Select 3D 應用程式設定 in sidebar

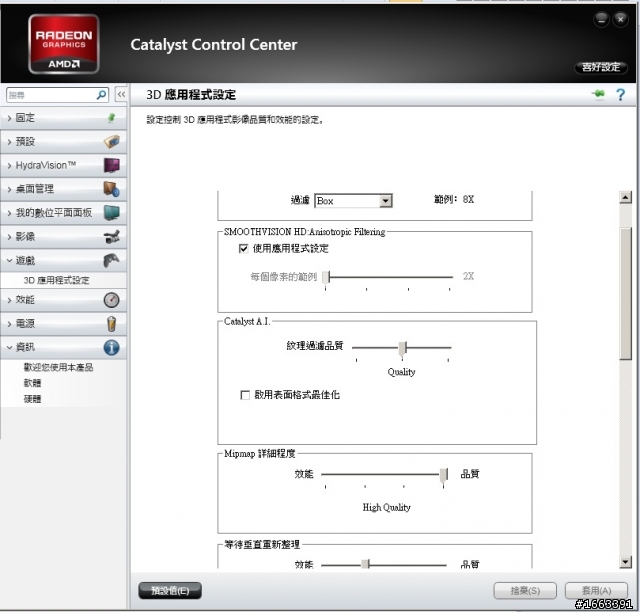(56, 280)
